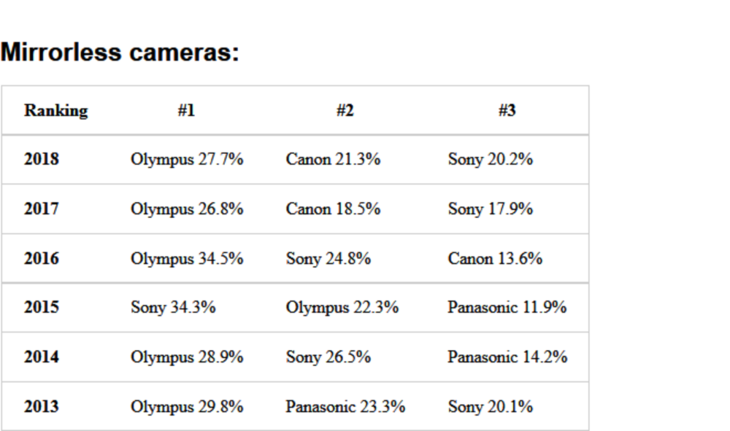Click the Olympus 29.8% cell in 2013

click(187, 407)
